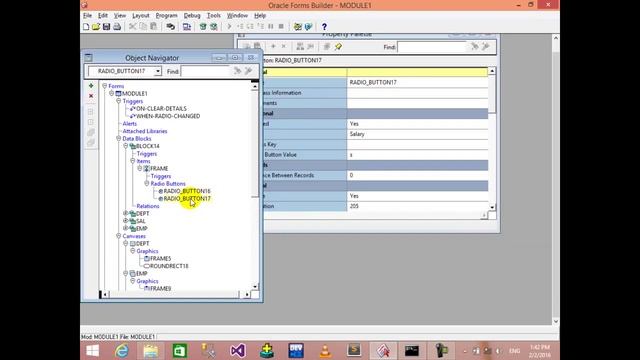Click the green plus Create icon in Object Navigator
This screenshot has width=640, height=360.
coord(91,86)
